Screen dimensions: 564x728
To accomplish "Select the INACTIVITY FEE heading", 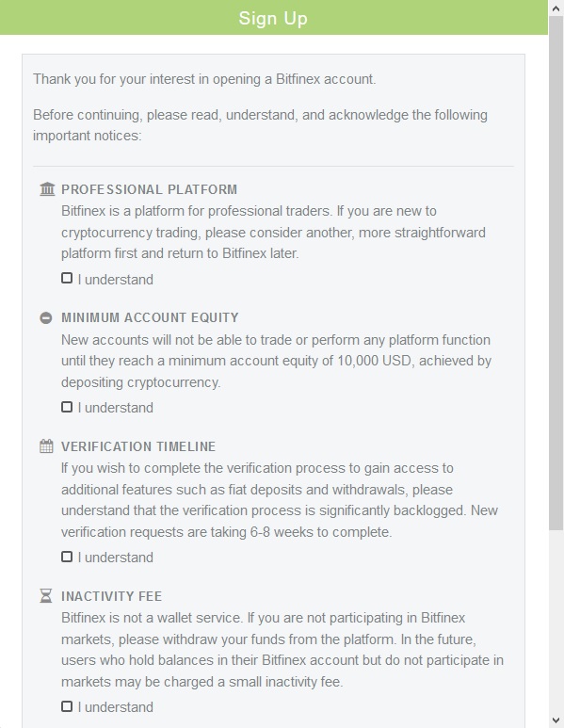I will pyautogui.click(x=111, y=596).
